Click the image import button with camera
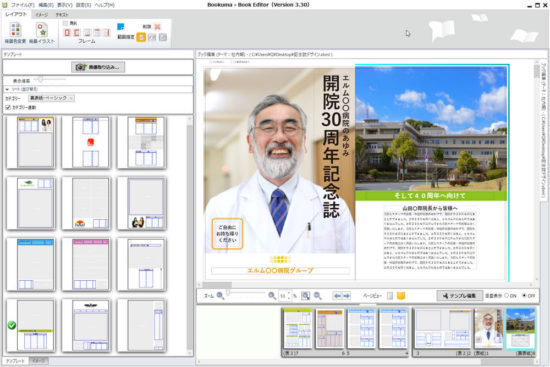 coord(98,67)
